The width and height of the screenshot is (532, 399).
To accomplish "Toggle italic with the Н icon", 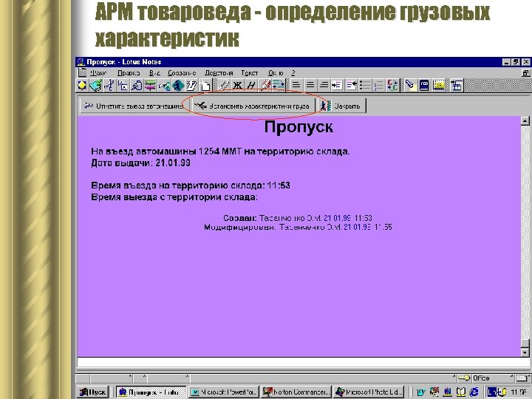I will pos(250,86).
